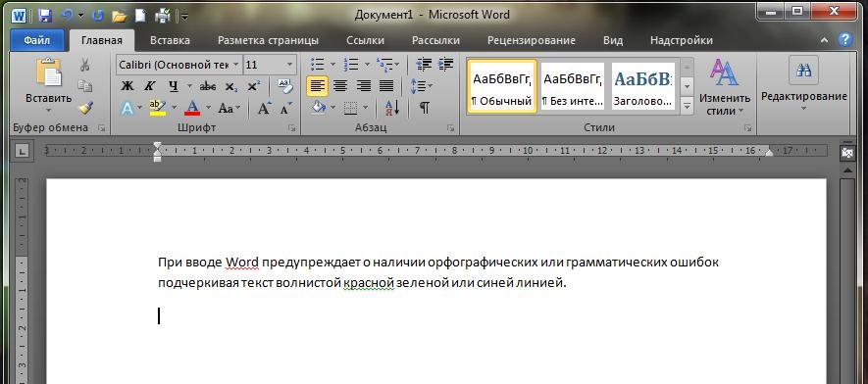Toggle italic К formatting

click(149, 86)
